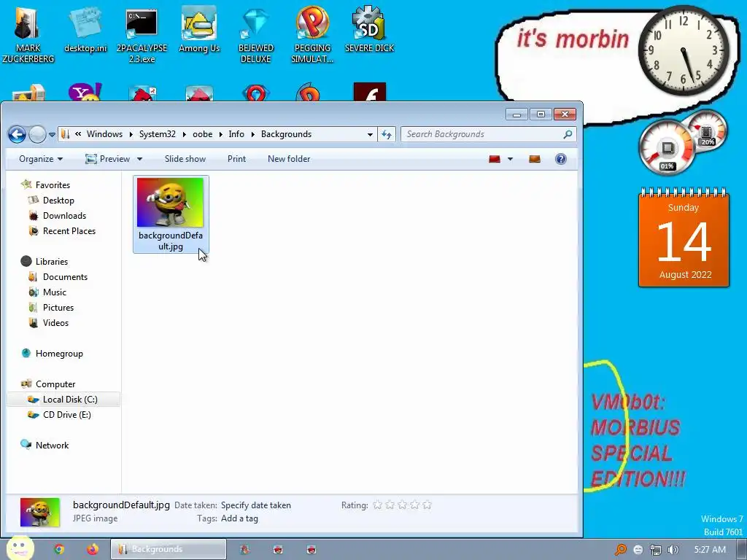Open the Music library

tap(54, 292)
